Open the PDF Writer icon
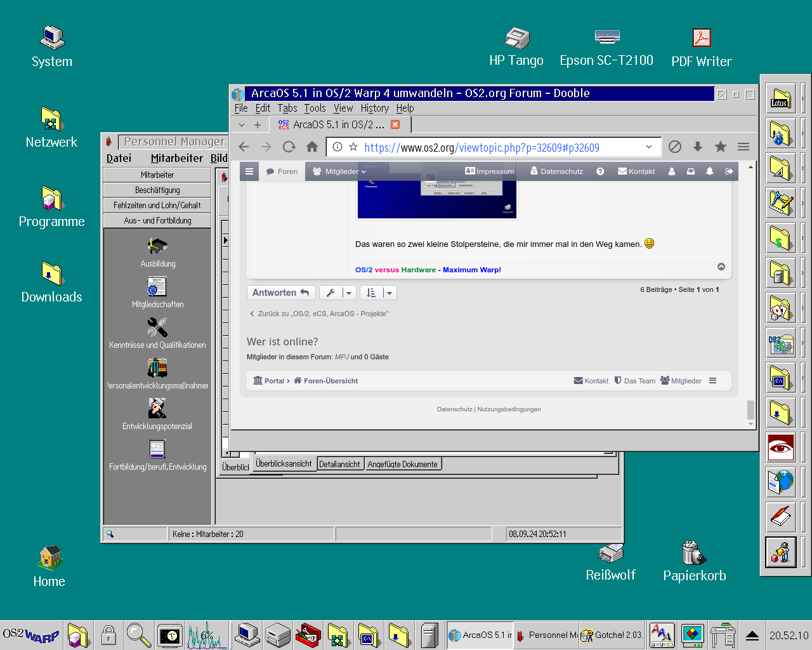The width and height of the screenshot is (812, 650). (702, 38)
